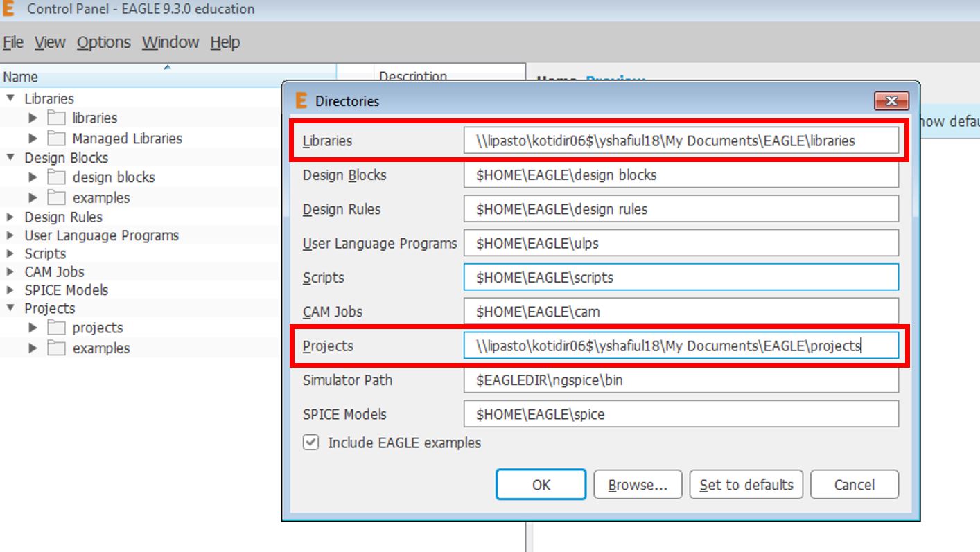Collapse the Design Blocks tree node
The width and height of the screenshot is (980, 552).
click(10, 157)
